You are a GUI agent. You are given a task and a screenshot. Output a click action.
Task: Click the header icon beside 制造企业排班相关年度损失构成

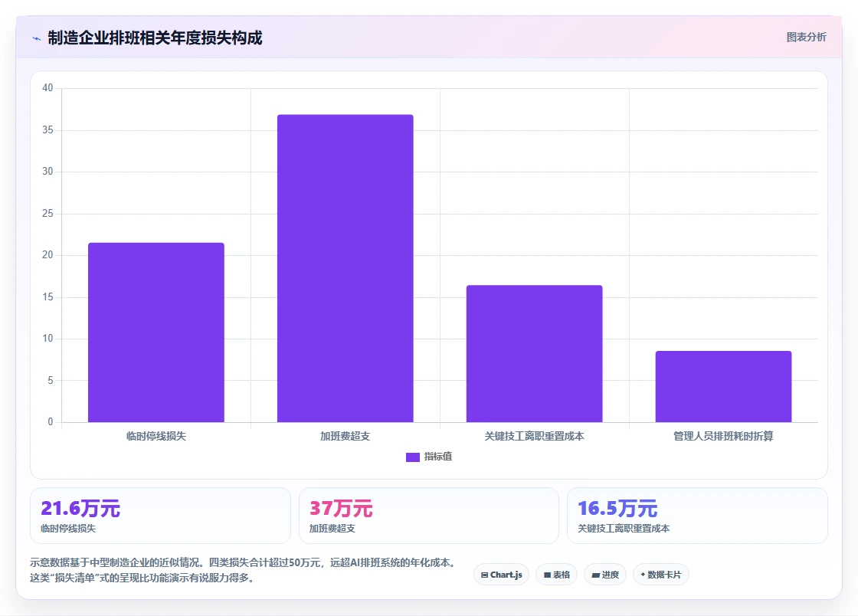pos(37,38)
